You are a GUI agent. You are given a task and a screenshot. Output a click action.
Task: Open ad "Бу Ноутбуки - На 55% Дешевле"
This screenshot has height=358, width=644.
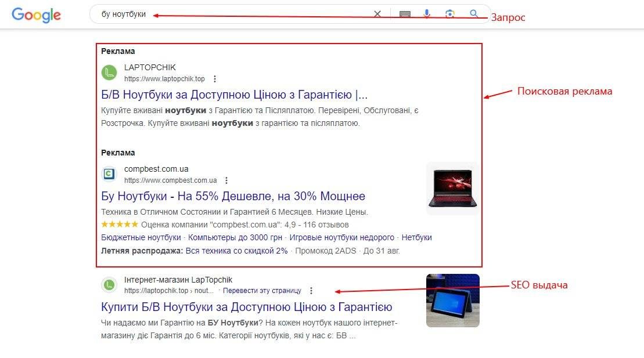click(233, 196)
